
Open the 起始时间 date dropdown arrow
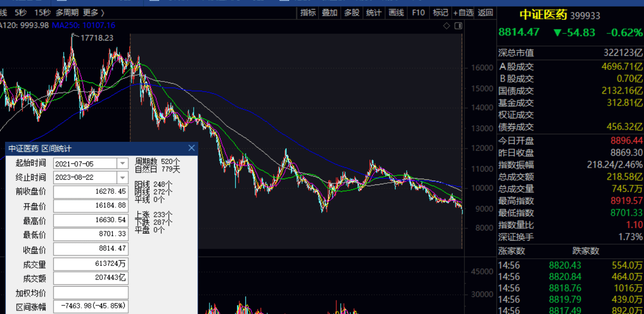tap(122, 163)
